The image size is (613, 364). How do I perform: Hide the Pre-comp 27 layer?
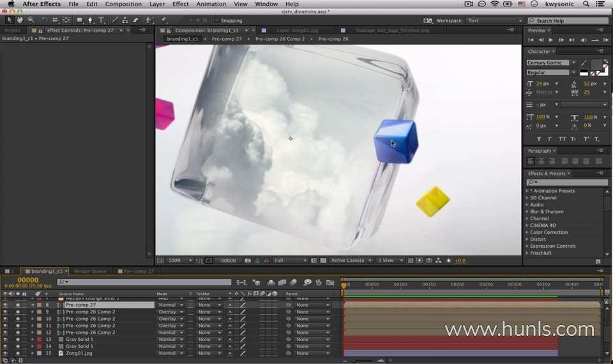coord(5,305)
